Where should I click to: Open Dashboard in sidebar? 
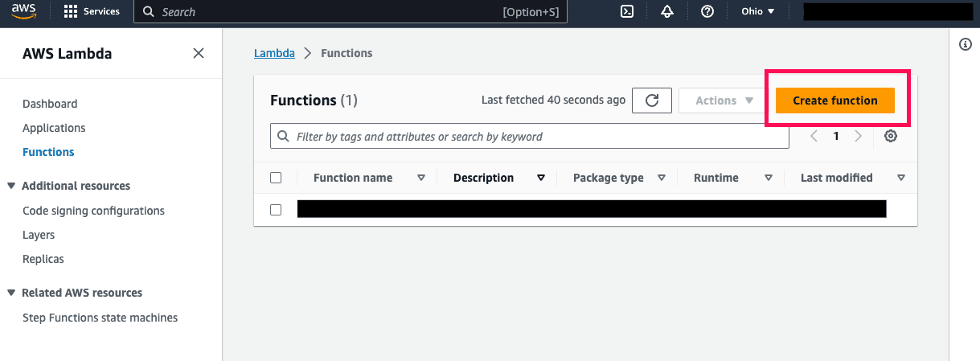tap(50, 104)
